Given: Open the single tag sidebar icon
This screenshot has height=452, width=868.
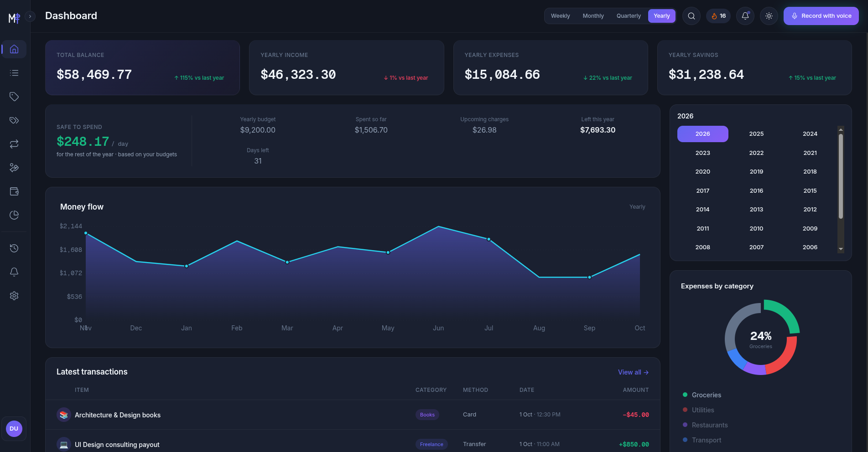Looking at the screenshot, I should tap(14, 97).
